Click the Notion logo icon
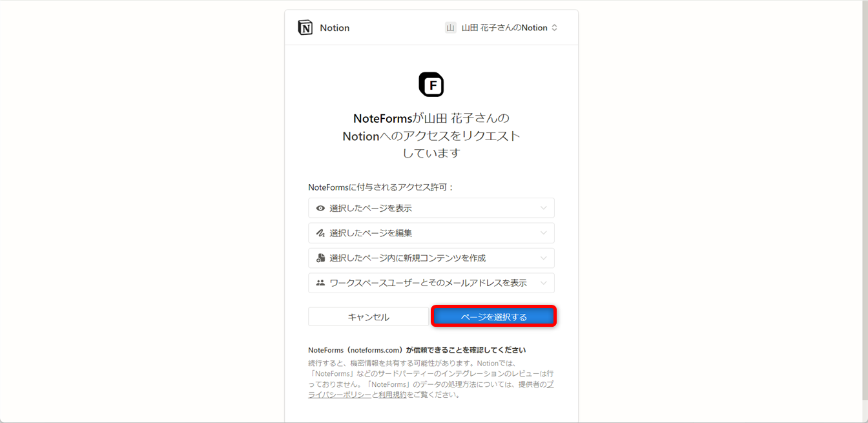This screenshot has height=423, width=868. tap(305, 27)
